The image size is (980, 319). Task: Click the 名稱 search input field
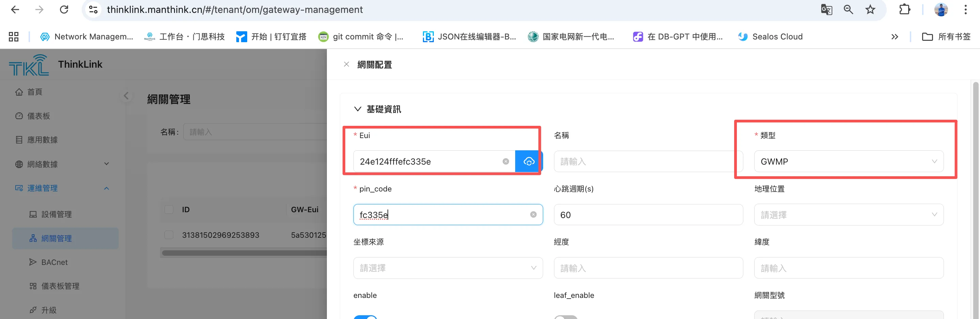coord(255,132)
